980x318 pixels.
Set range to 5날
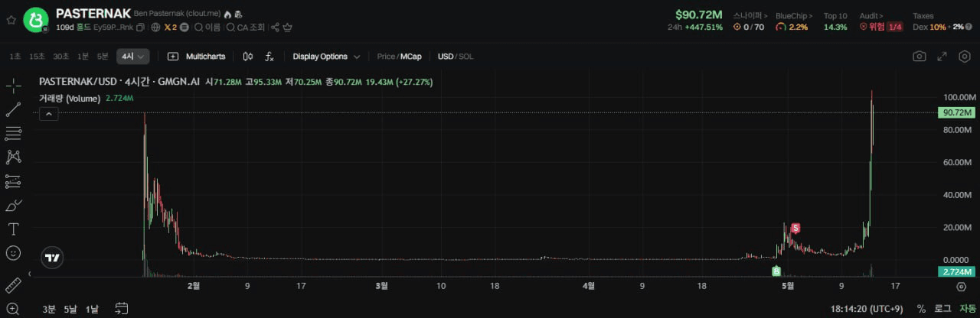pyautogui.click(x=70, y=309)
